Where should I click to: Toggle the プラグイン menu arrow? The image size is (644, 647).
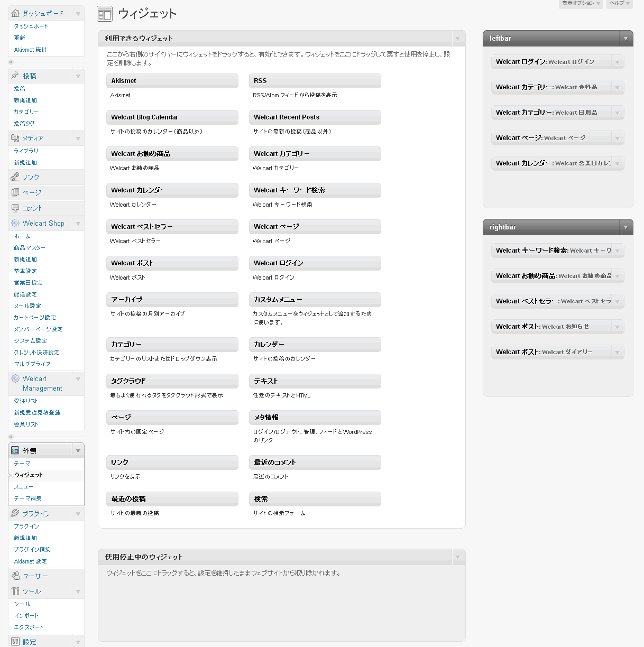pyautogui.click(x=78, y=513)
